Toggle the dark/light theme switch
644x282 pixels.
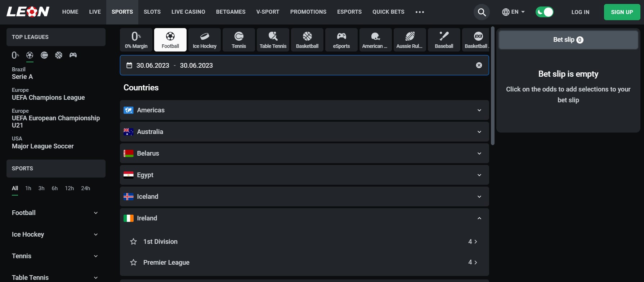pyautogui.click(x=545, y=12)
